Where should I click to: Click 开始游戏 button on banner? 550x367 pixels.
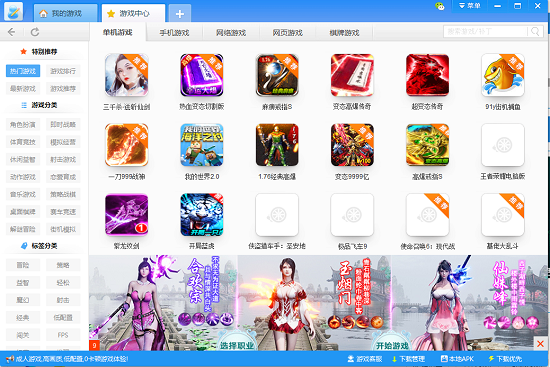pos(392,345)
